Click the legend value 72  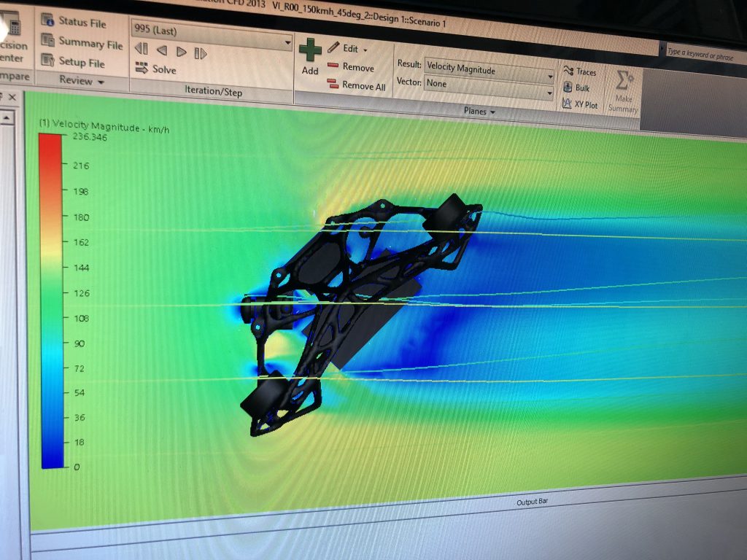tap(79, 368)
